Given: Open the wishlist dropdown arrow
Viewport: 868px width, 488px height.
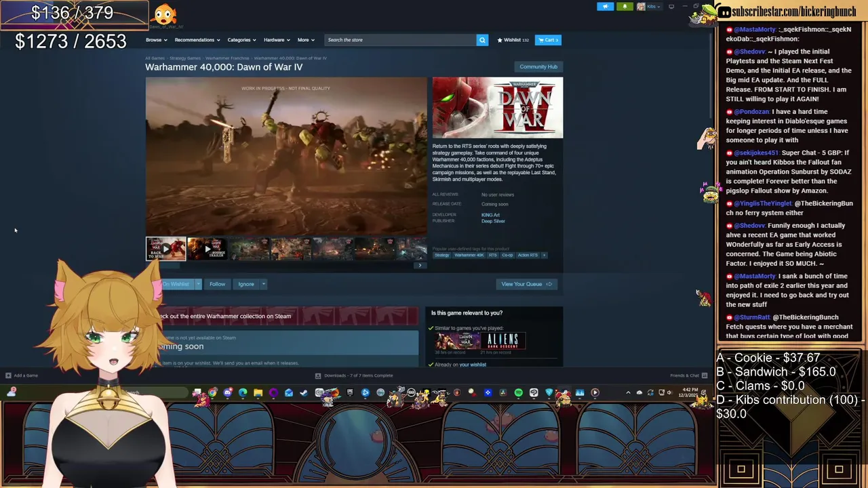Looking at the screenshot, I should click(198, 284).
